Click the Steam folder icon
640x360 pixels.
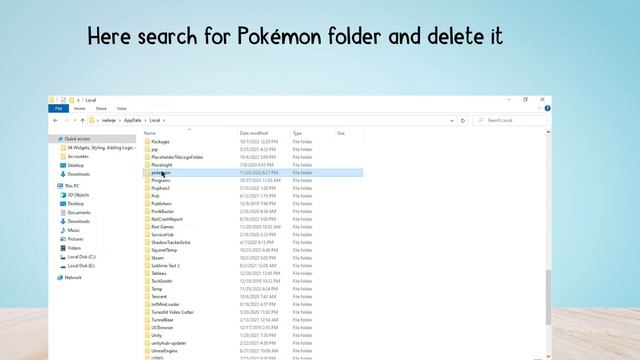point(147,258)
